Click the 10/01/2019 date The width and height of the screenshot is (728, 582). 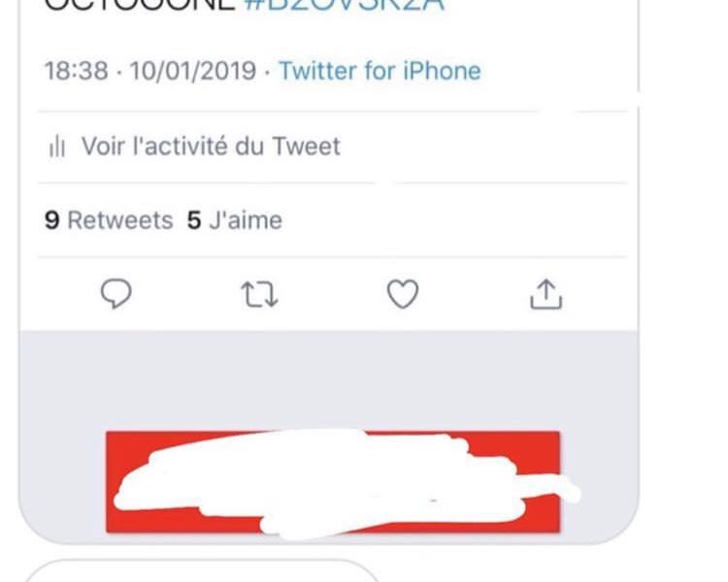(193, 71)
